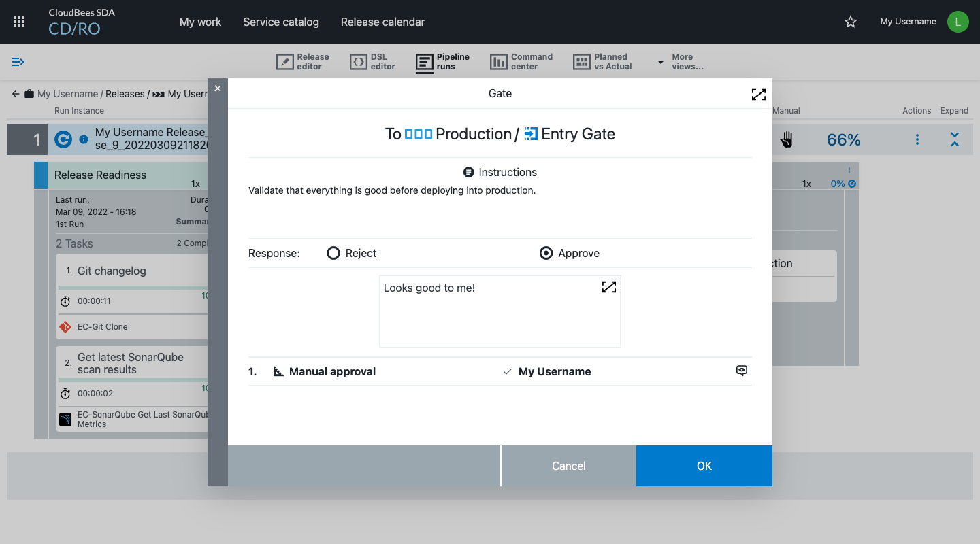The width and height of the screenshot is (980, 544).
Task: Maximize the Gate dialog with expand icon
Action: click(758, 95)
